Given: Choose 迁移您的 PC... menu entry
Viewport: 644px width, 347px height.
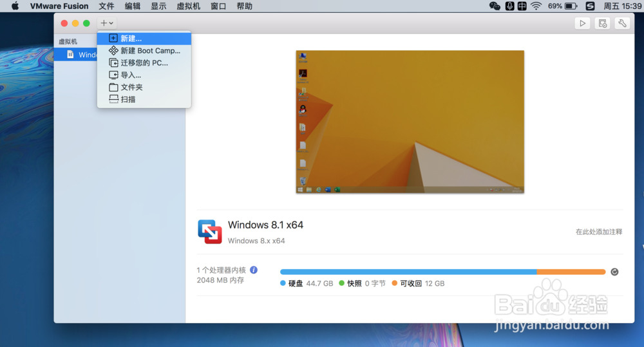Looking at the screenshot, I should tap(144, 63).
